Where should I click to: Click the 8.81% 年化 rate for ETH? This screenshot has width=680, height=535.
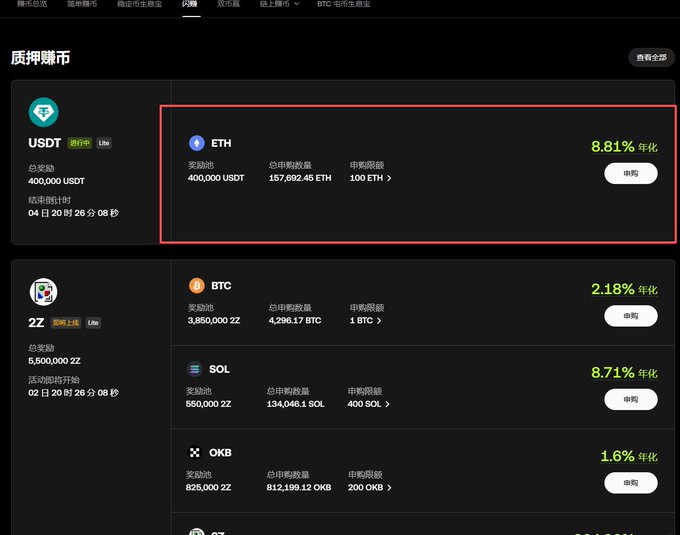[x=624, y=147]
